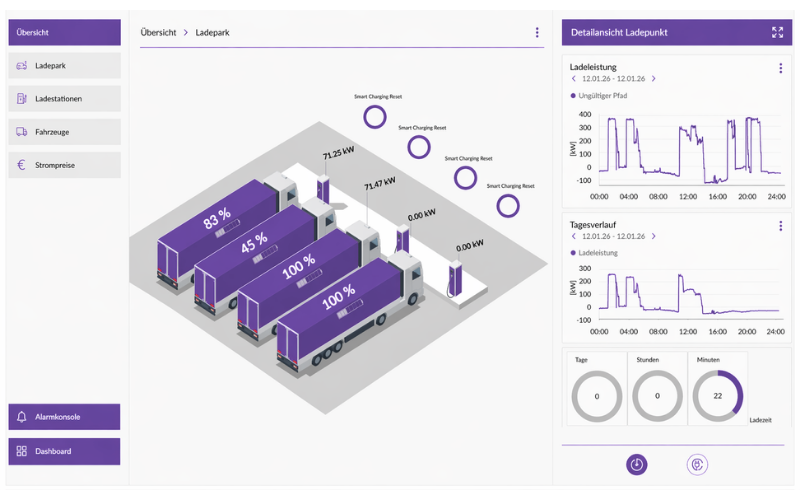This screenshot has height=500, width=800.
Task: Click the Übersicht breadcrumb link
Action: pyautogui.click(x=159, y=33)
